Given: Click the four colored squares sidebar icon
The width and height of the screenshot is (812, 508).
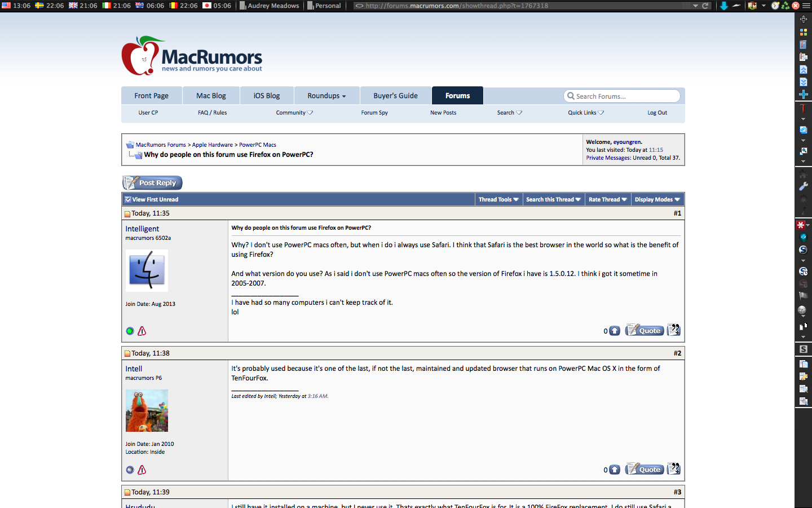Looking at the screenshot, I should click(803, 32).
